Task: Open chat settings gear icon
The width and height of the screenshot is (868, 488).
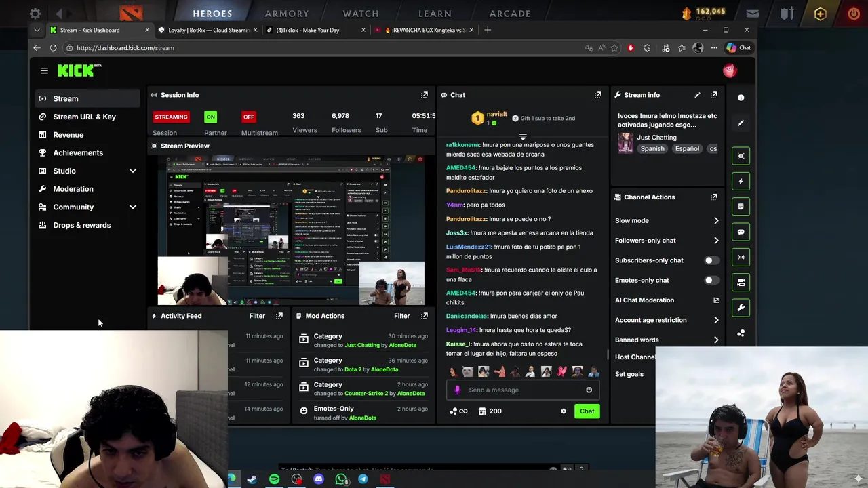Action: point(564,411)
